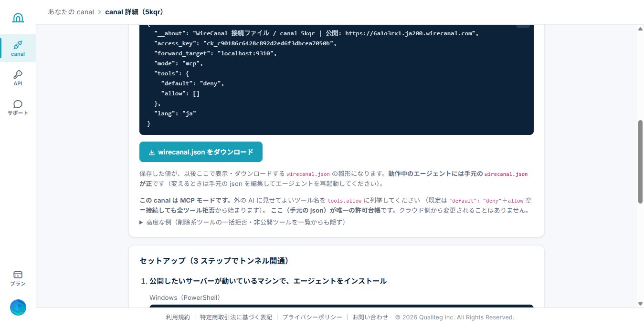Click the forward_target localhost:9310 line

(215, 53)
